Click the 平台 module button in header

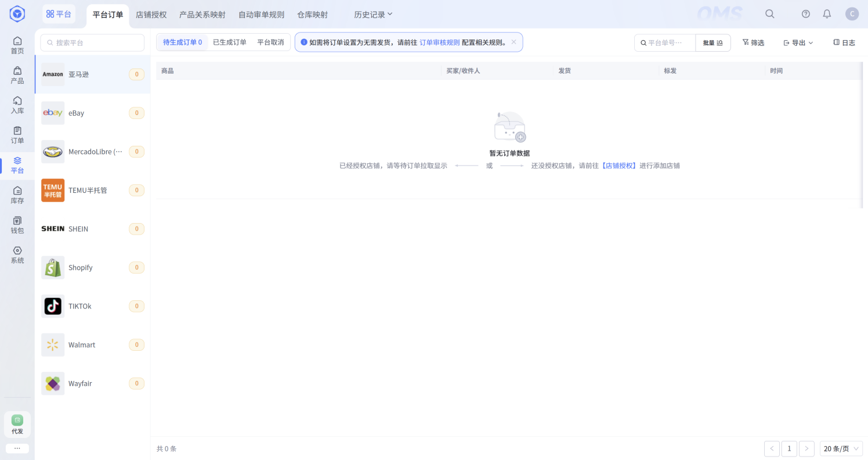tap(59, 14)
